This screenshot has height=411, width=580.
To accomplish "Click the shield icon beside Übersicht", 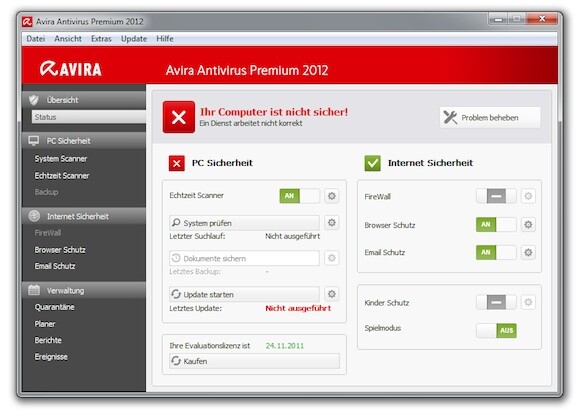I will [34, 100].
